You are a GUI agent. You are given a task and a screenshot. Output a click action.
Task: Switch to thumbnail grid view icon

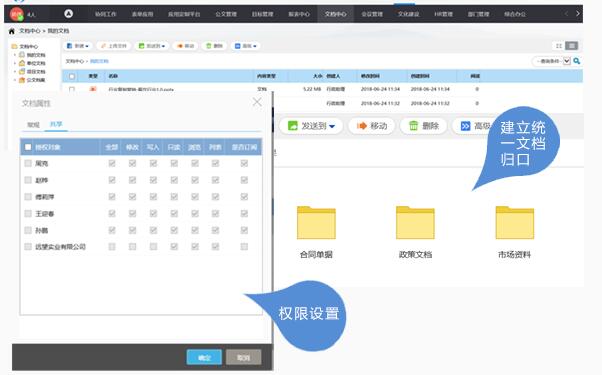click(x=559, y=46)
